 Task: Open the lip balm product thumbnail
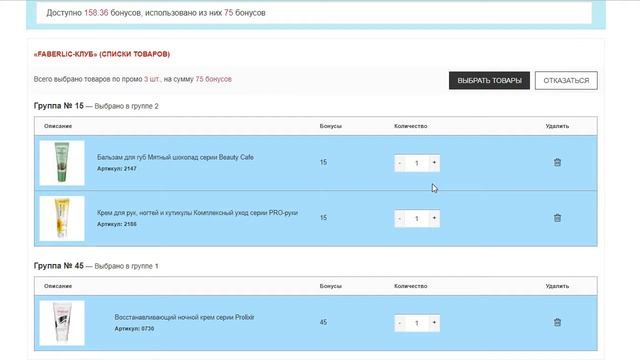coord(62,163)
